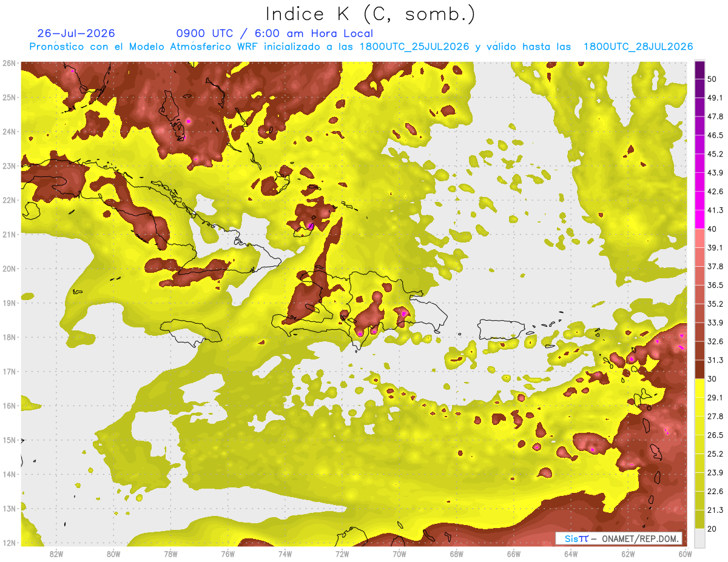The image size is (728, 562).
Task: Click the latitude label '23N'
Action: [x=9, y=166]
